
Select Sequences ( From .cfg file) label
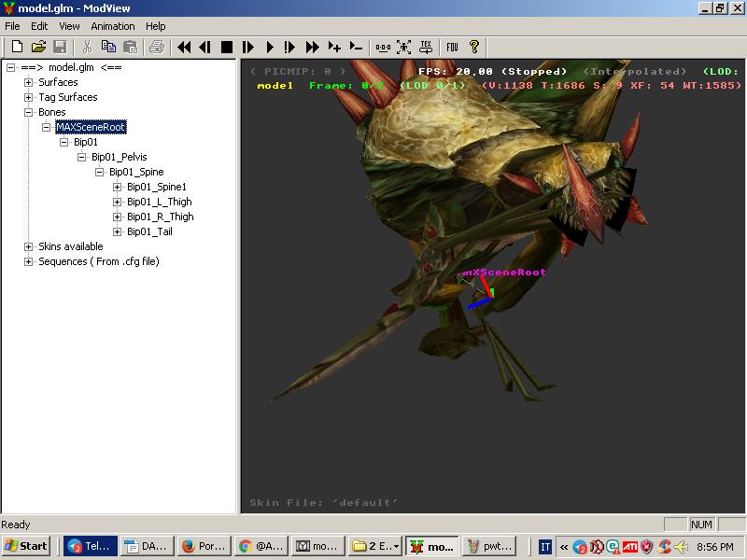99,261
